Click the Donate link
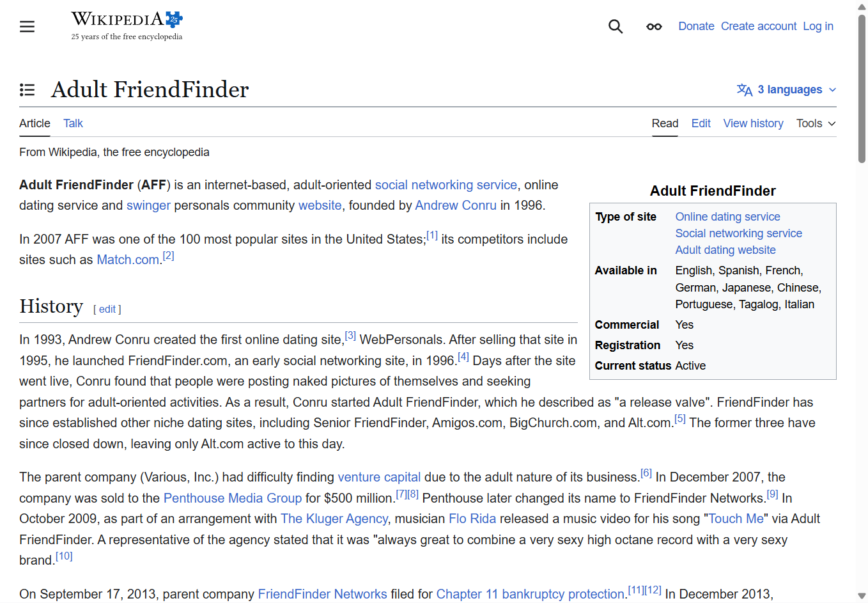Image resolution: width=868 pixels, height=603 pixels. click(x=696, y=26)
